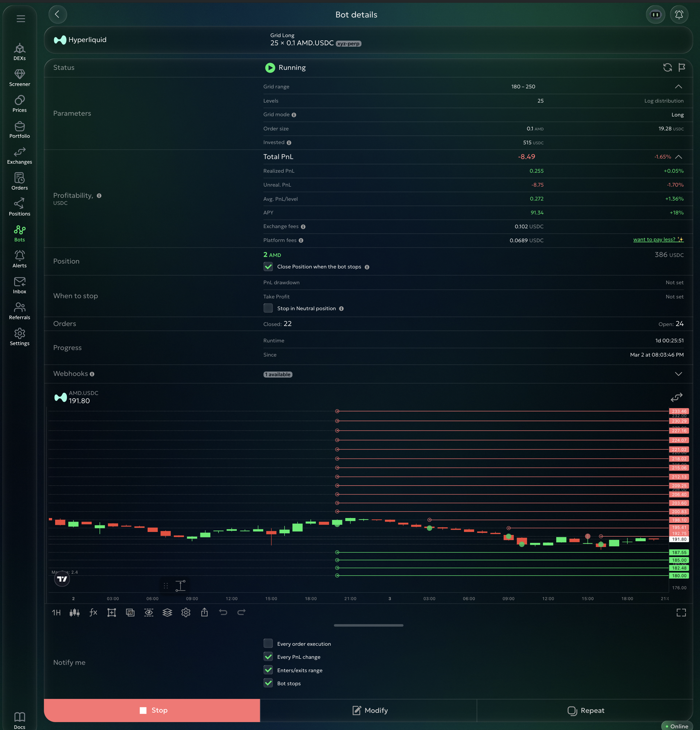The image size is (700, 730).
Task: Click the back arrow button
Action: [57, 14]
